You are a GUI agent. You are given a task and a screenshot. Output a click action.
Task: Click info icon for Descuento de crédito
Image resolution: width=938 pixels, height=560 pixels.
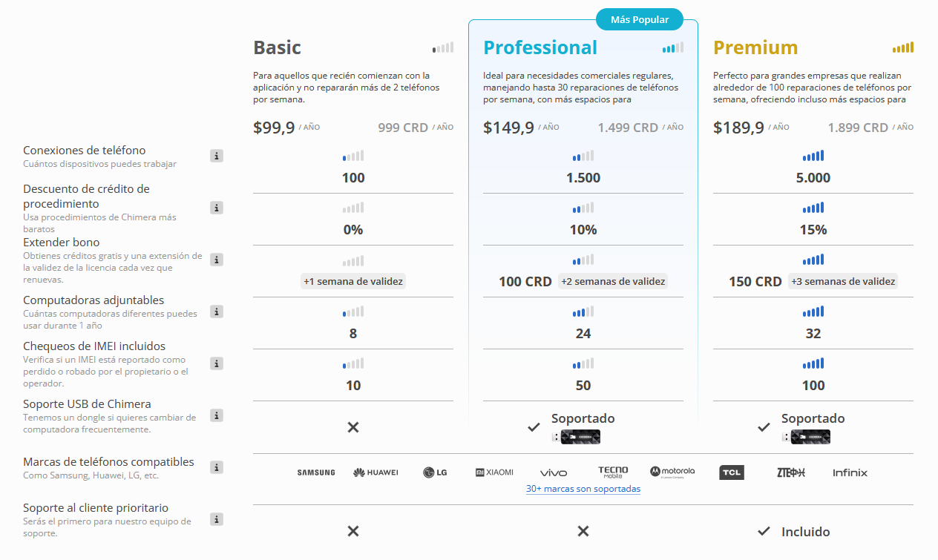click(217, 208)
